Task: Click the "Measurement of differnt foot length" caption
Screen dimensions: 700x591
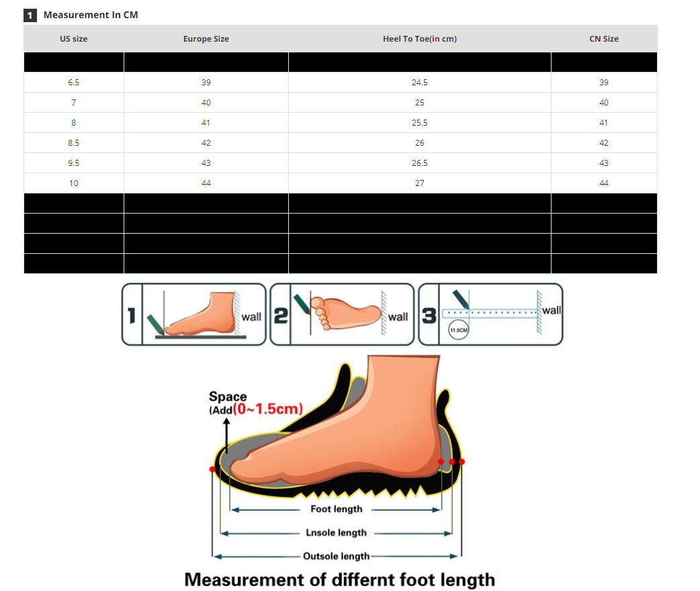Action: point(339,580)
